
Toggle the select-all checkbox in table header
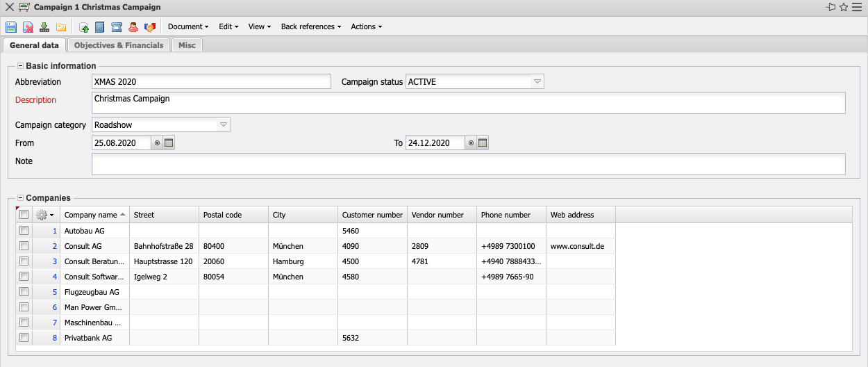(24, 215)
